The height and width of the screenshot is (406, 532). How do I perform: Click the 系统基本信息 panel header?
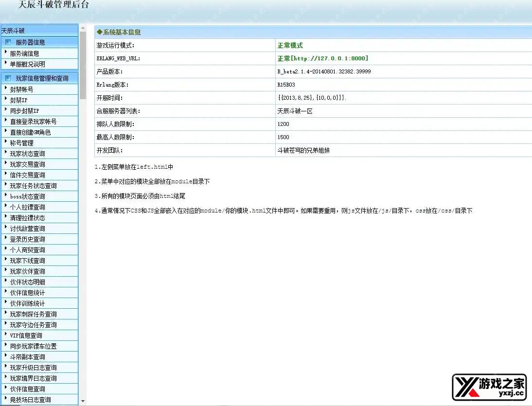point(313,32)
